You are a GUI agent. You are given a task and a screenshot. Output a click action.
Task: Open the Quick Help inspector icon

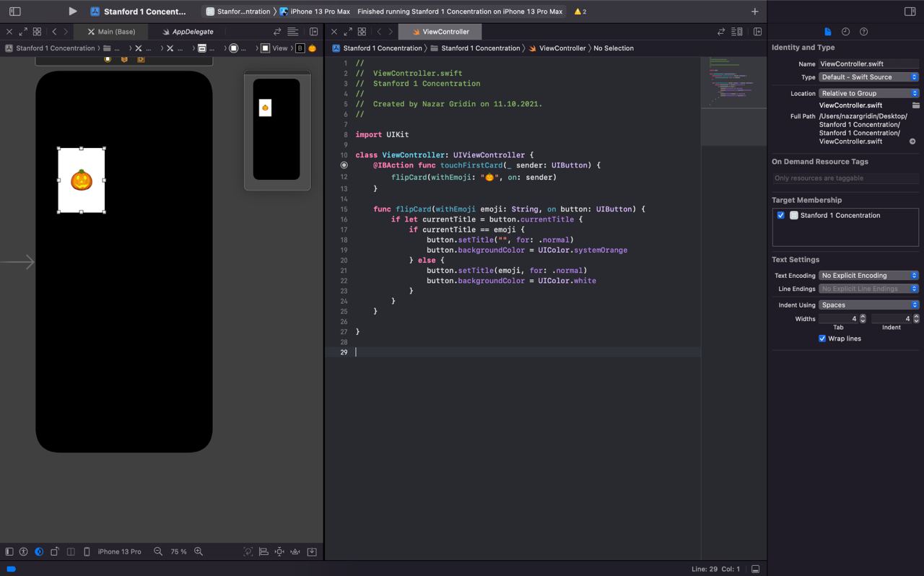(863, 32)
